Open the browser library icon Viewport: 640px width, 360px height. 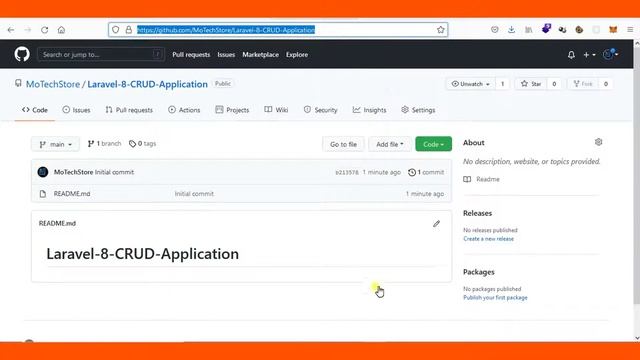529,30
